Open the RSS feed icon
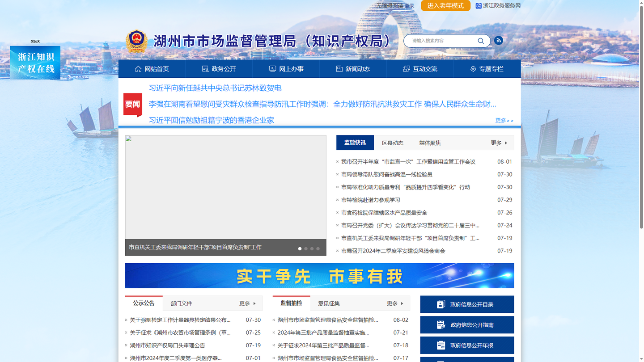 [x=498, y=41]
